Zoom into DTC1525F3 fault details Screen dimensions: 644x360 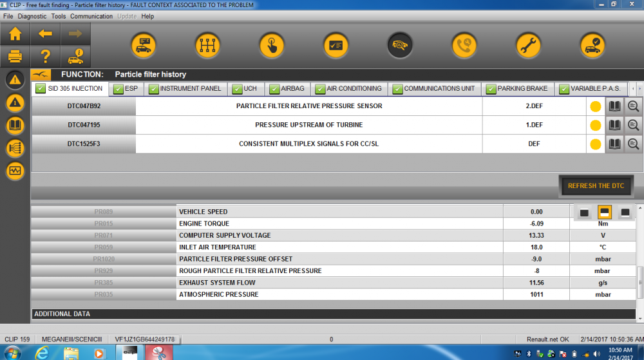(633, 144)
